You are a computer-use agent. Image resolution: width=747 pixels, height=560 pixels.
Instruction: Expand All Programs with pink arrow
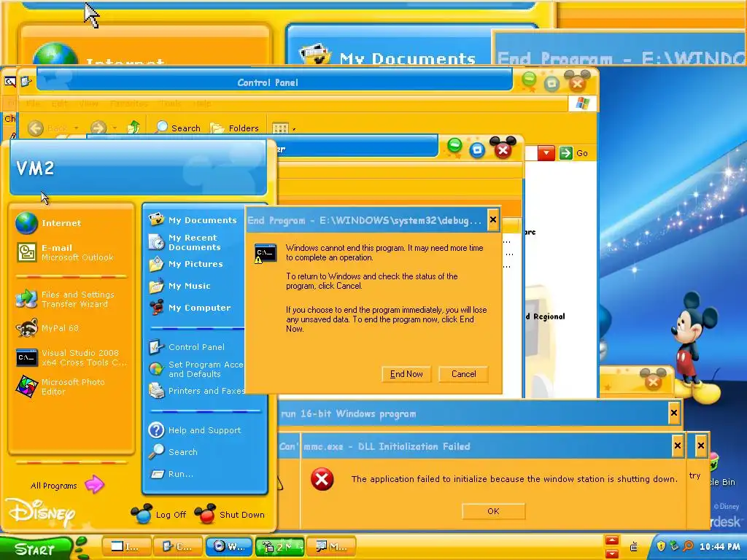(67, 485)
